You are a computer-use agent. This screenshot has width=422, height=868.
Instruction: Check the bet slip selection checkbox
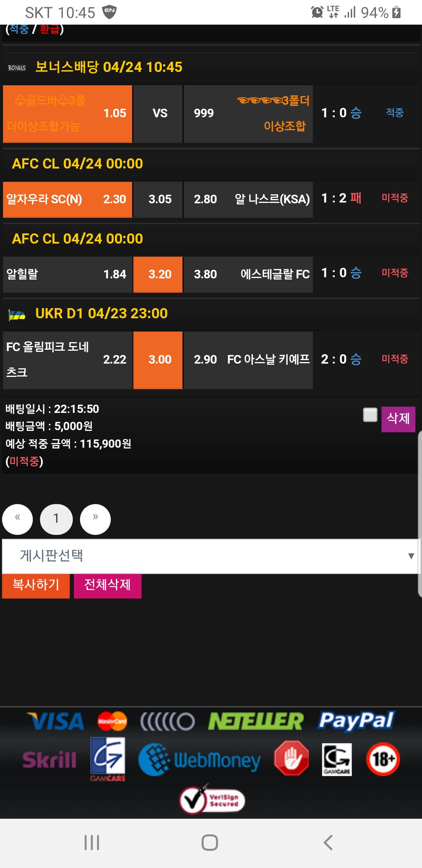(x=370, y=415)
